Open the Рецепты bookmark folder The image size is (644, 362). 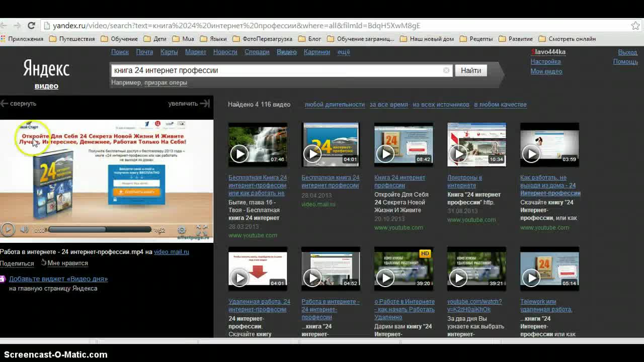[x=476, y=39]
